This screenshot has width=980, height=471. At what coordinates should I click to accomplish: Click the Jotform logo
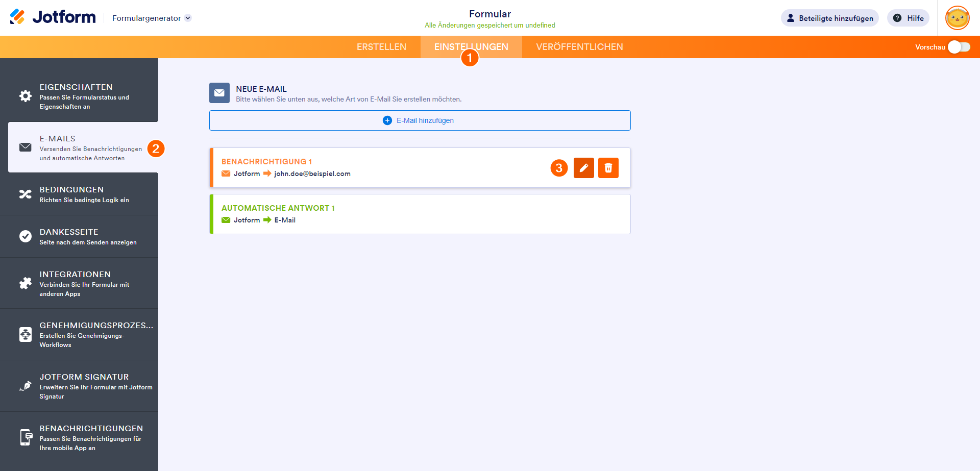point(53,17)
